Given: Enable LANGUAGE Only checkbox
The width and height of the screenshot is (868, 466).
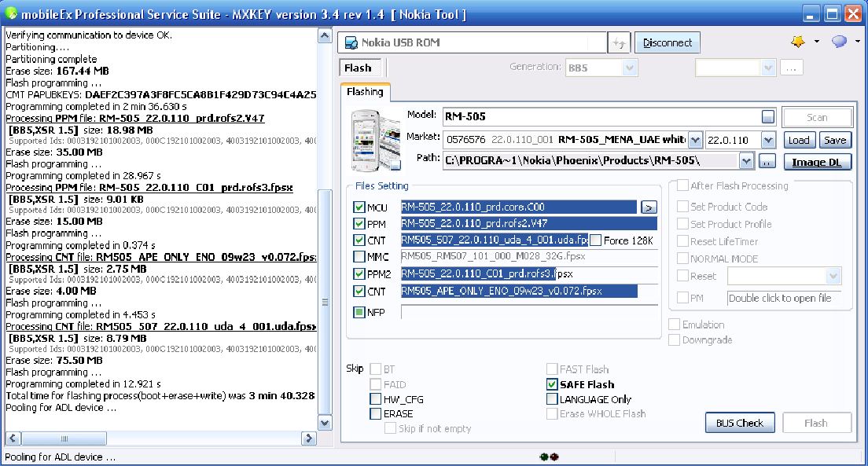Looking at the screenshot, I should click(x=552, y=399).
